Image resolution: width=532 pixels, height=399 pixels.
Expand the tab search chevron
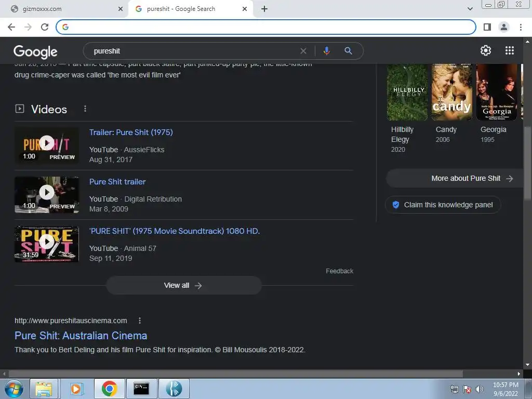(470, 9)
